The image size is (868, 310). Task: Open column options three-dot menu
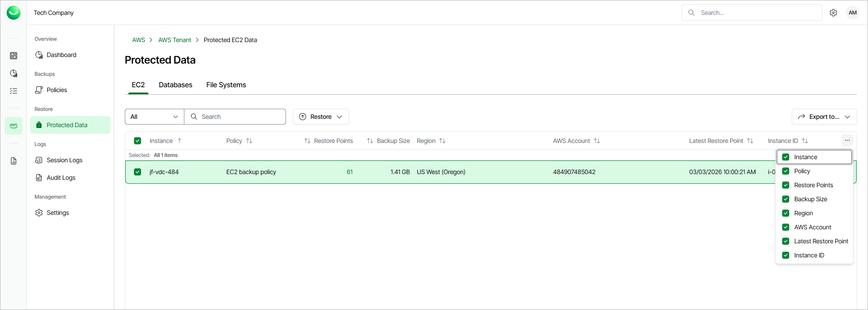tap(847, 140)
